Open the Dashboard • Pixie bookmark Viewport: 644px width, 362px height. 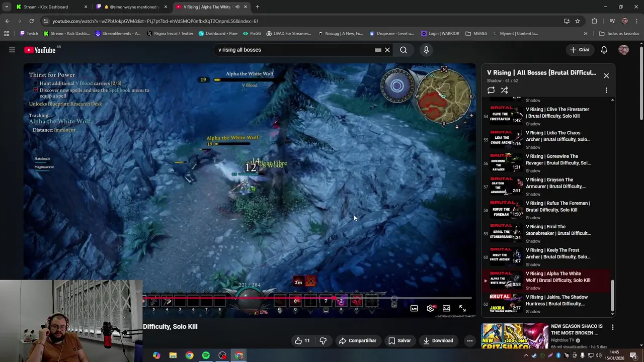(x=218, y=34)
